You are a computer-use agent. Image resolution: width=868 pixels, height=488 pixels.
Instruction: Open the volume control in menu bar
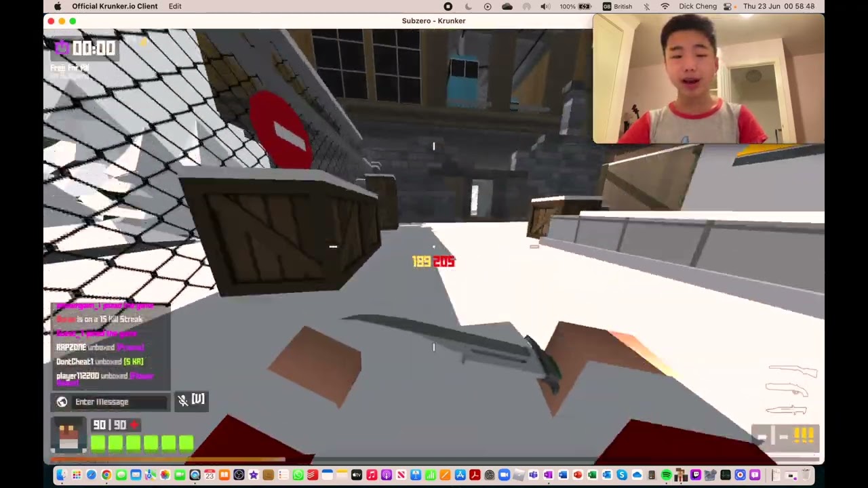[546, 6]
